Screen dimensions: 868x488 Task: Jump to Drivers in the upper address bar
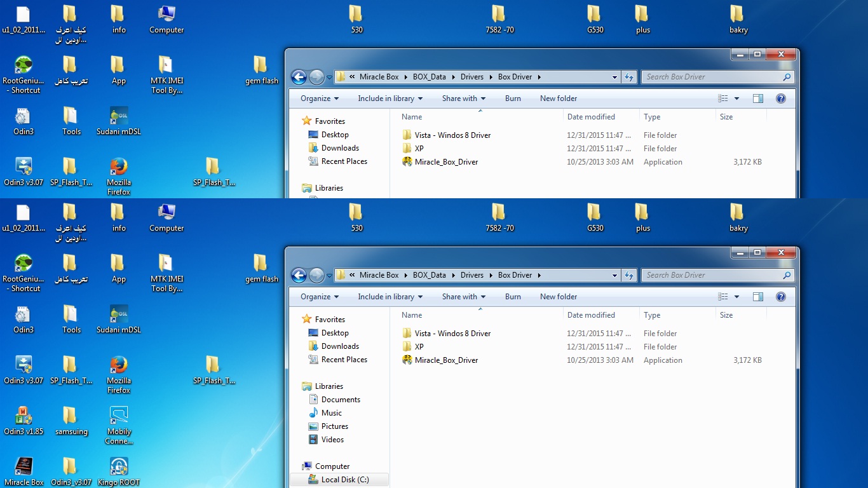point(472,77)
